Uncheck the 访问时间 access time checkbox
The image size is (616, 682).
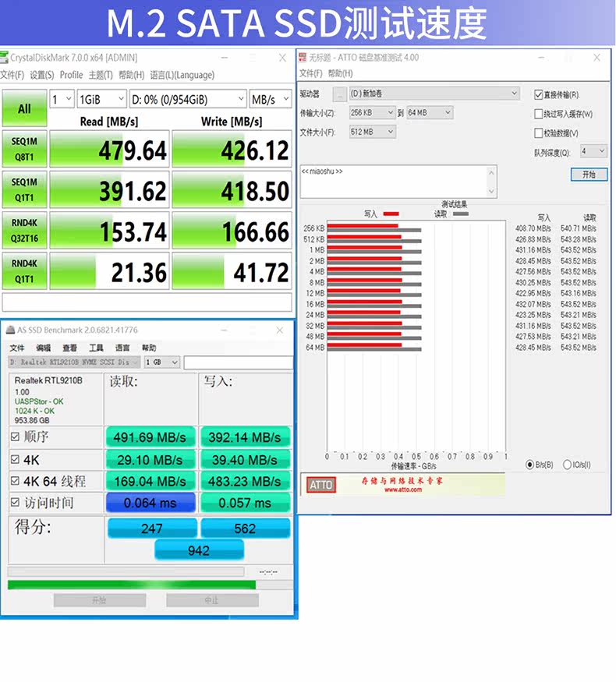pyautogui.click(x=16, y=503)
